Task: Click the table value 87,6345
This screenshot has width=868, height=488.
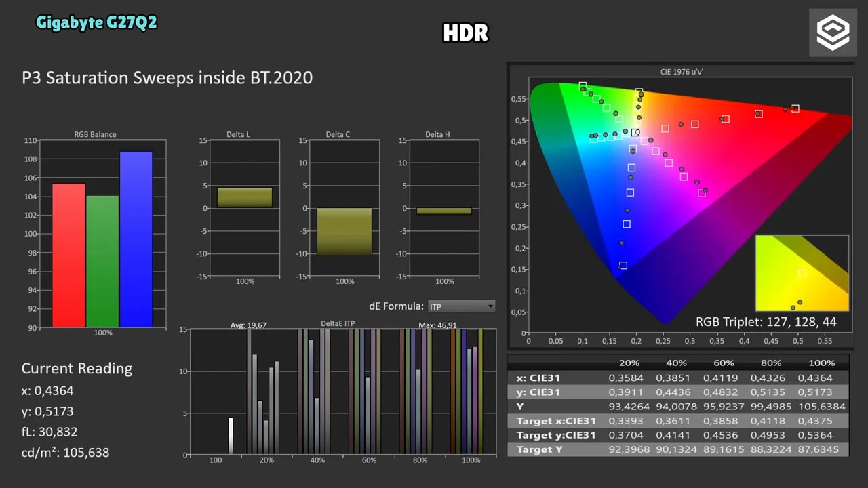Action: [x=818, y=449]
